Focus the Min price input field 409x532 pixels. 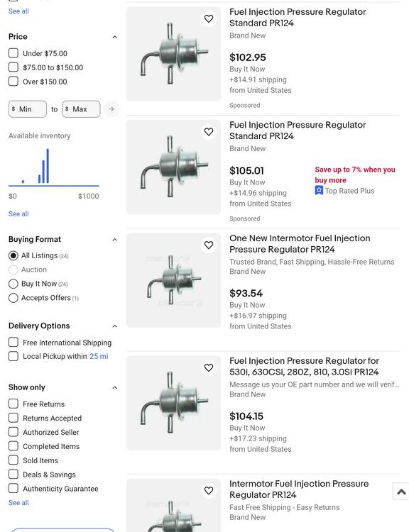(x=28, y=109)
